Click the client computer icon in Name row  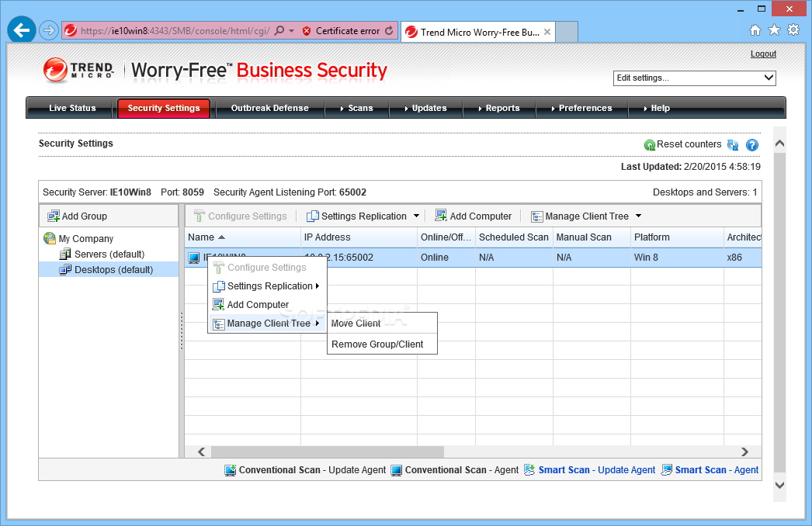point(193,258)
